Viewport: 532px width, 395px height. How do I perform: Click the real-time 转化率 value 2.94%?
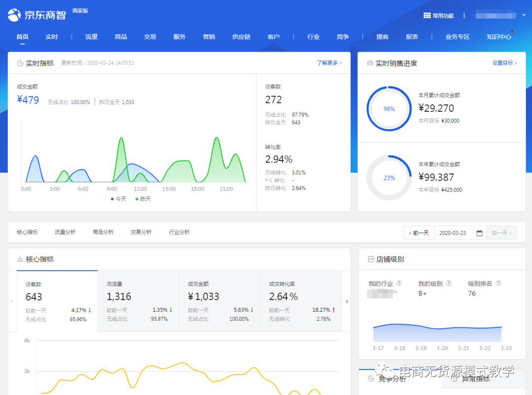coord(279,159)
